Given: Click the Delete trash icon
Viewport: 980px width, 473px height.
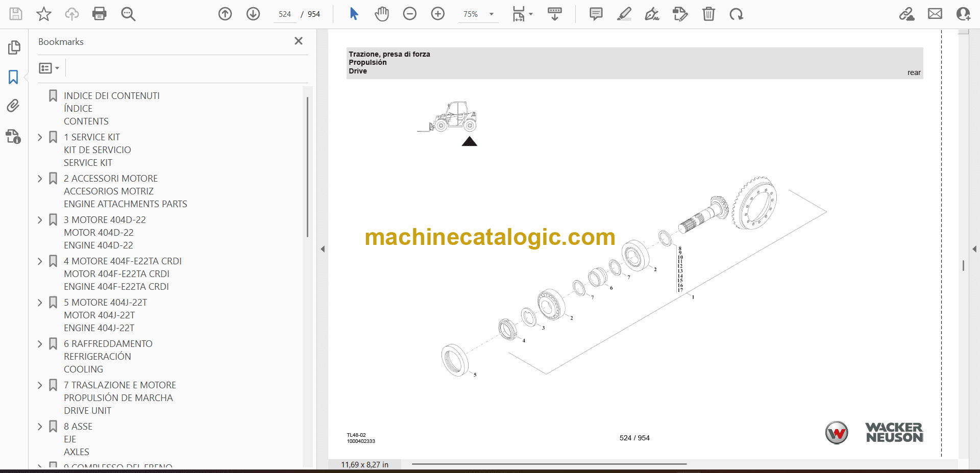Looking at the screenshot, I should coord(708,14).
